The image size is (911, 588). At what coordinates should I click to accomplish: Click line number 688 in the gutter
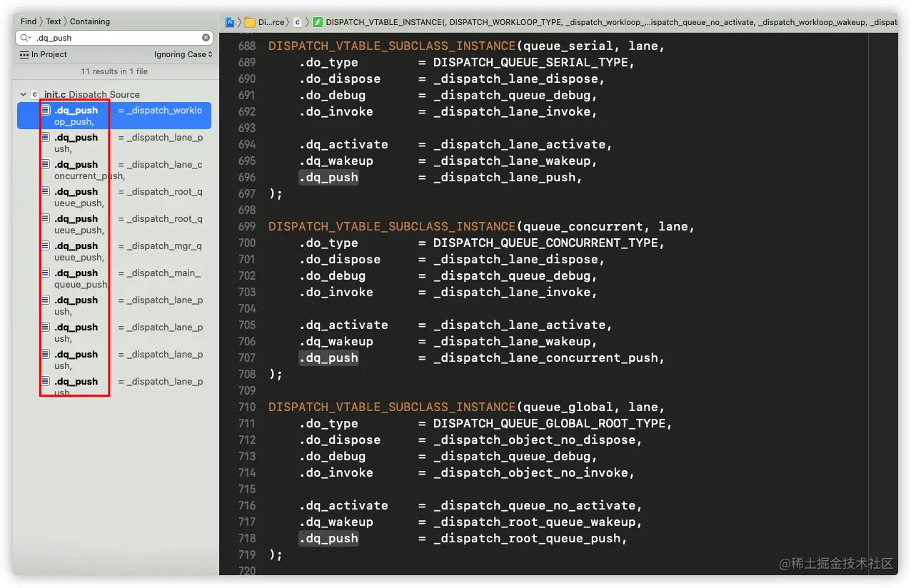(247, 46)
